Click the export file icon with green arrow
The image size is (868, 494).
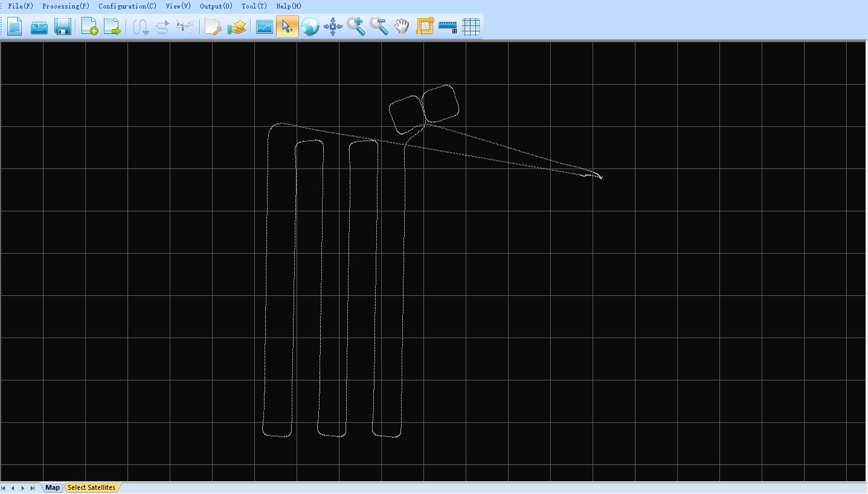pyautogui.click(x=112, y=27)
